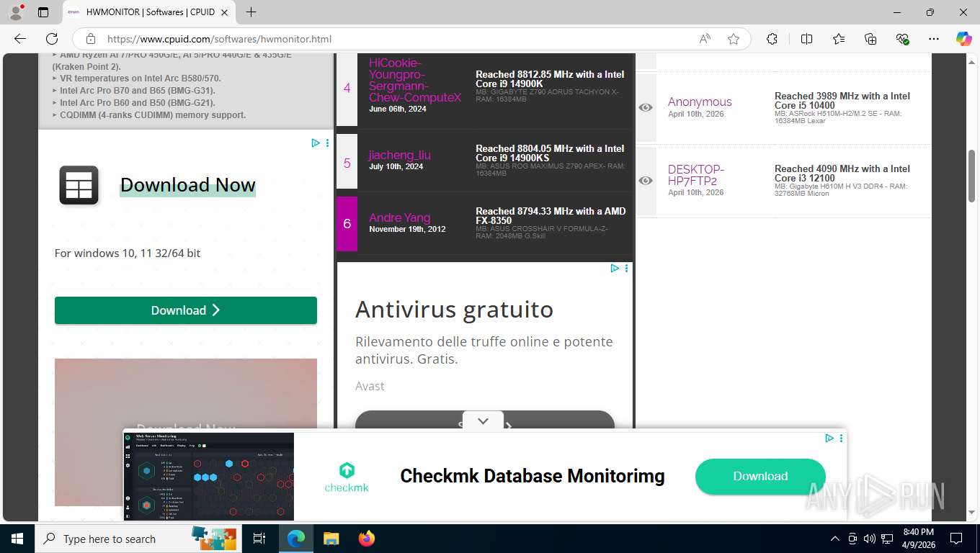The image size is (980, 553).
Task: Open Windows Start menu
Action: click(x=17, y=539)
